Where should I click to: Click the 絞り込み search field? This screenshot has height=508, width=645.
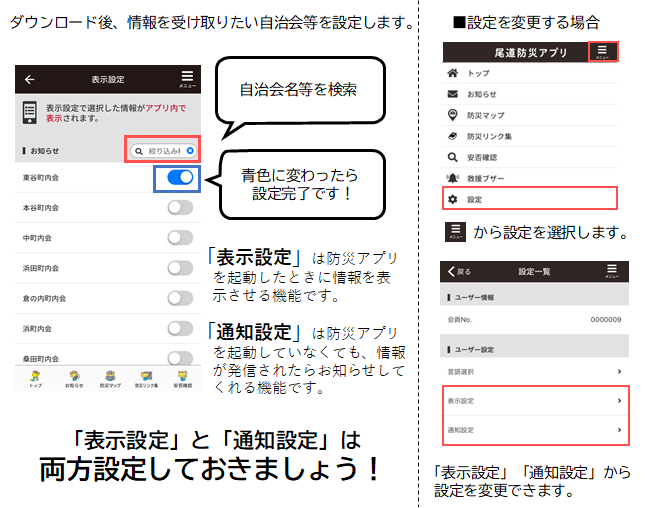(x=163, y=151)
